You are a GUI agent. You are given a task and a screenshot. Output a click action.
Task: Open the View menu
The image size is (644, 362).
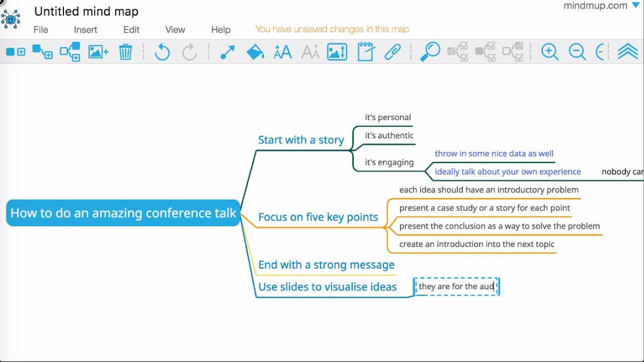point(174,30)
